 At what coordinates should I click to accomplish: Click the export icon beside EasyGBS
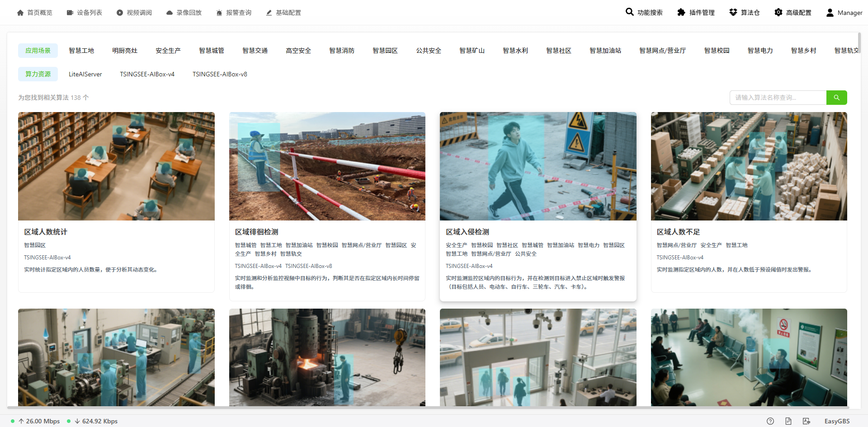(x=807, y=421)
